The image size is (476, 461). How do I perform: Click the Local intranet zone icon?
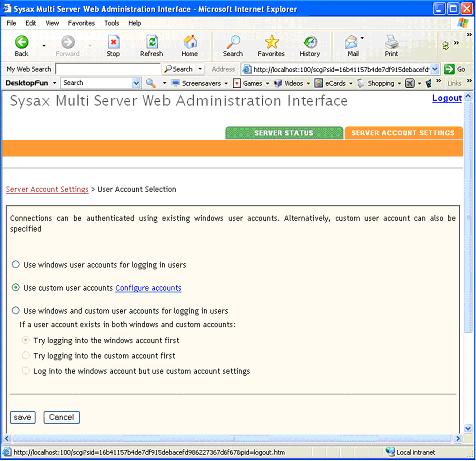390,452
